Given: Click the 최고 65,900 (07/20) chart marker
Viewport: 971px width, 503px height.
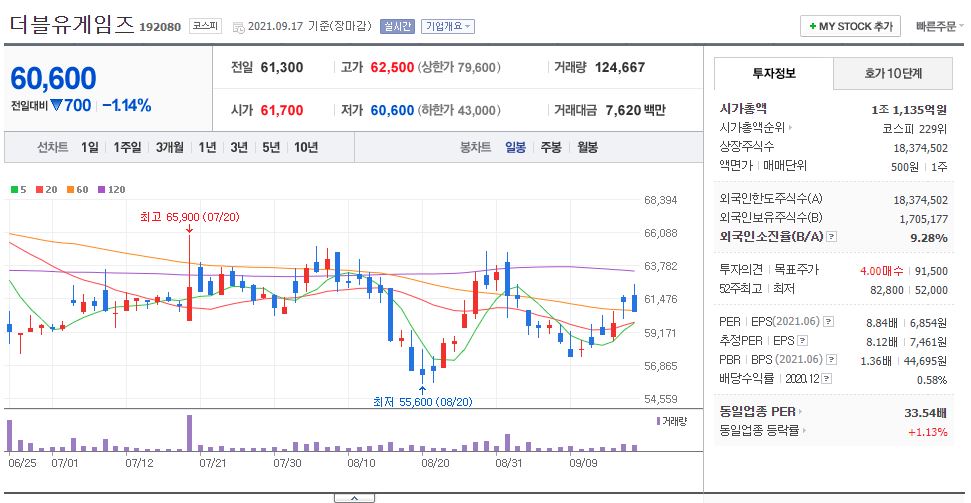Looking at the screenshot, I should (x=189, y=217).
